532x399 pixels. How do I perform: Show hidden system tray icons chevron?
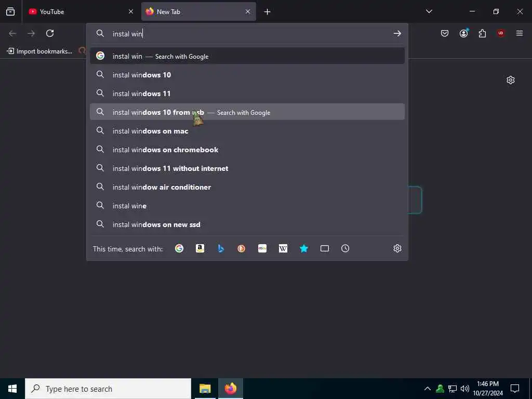tap(428, 389)
